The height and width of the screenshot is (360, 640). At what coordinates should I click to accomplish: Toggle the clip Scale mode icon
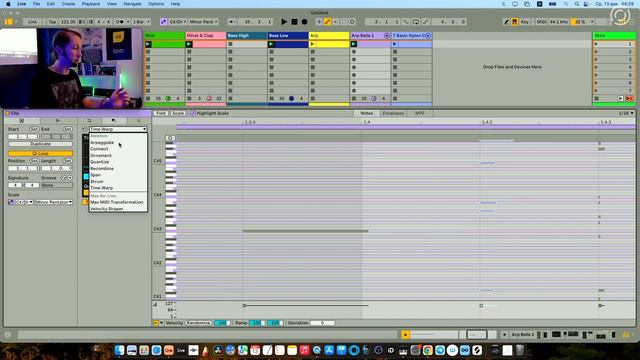pyautogui.click(x=11, y=202)
